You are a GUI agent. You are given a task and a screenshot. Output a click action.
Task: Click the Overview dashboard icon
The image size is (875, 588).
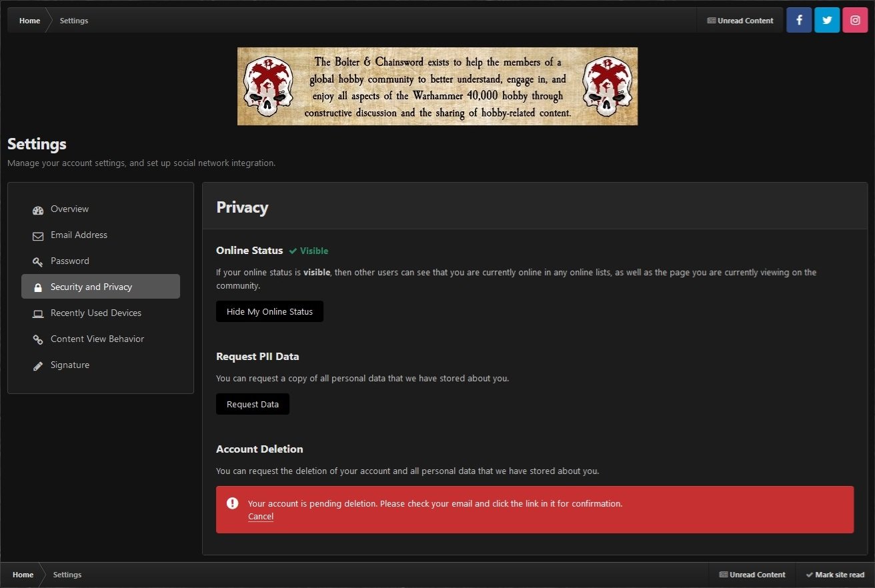coord(38,209)
